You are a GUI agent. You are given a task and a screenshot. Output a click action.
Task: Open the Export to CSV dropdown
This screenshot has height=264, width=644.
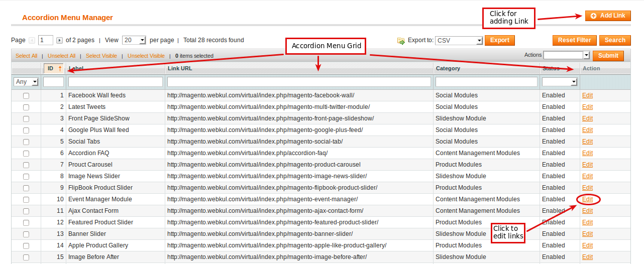click(x=459, y=41)
